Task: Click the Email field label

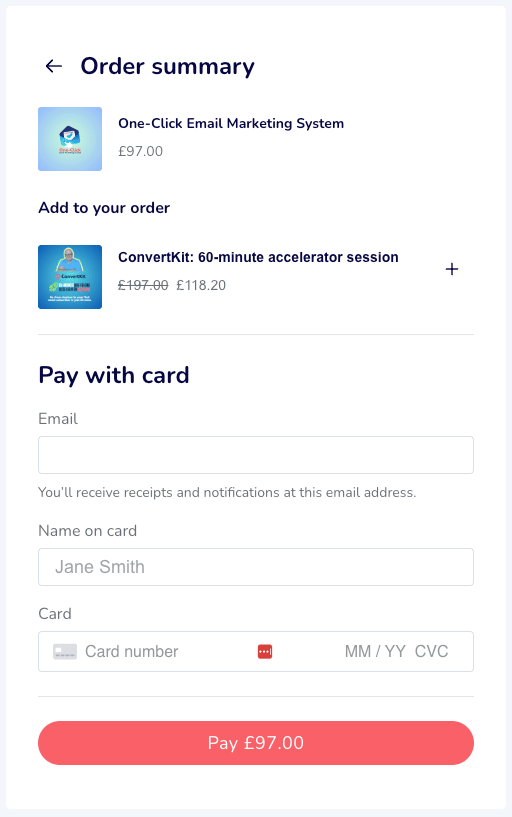Action: [x=58, y=419]
